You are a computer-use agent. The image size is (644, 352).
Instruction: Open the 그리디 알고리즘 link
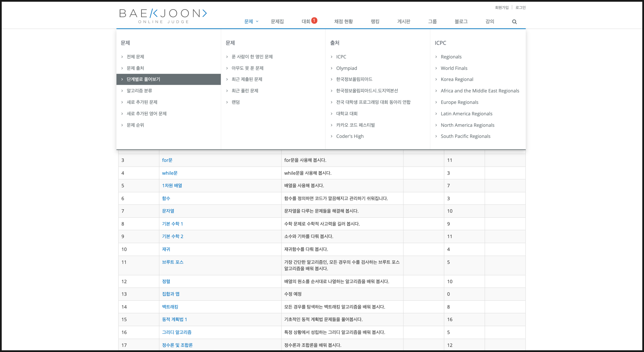coord(177,332)
